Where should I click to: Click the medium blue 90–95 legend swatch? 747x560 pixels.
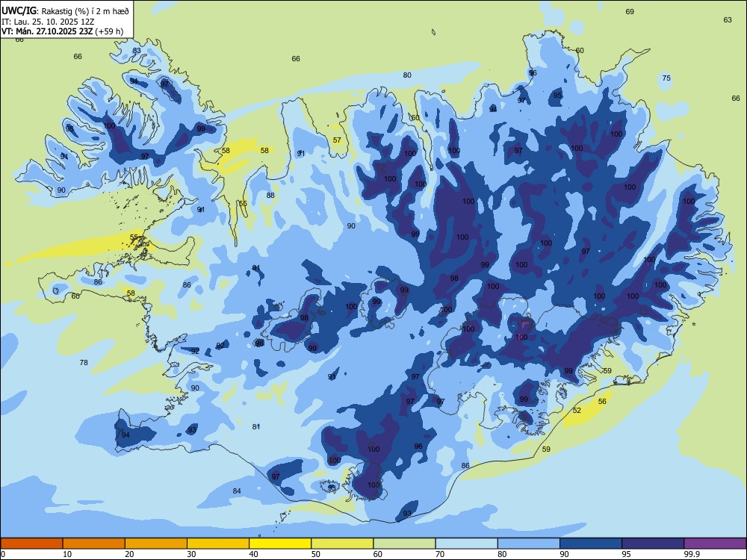591,544
